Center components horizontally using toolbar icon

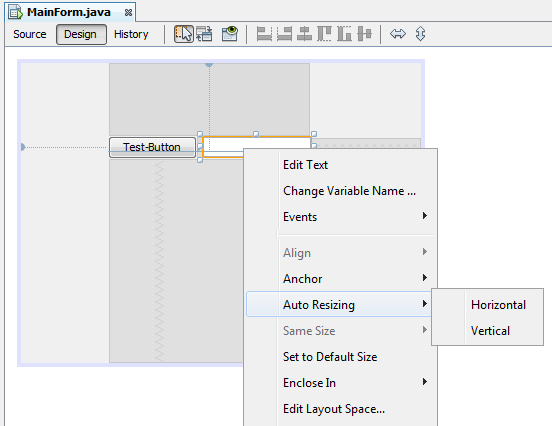[x=304, y=34]
